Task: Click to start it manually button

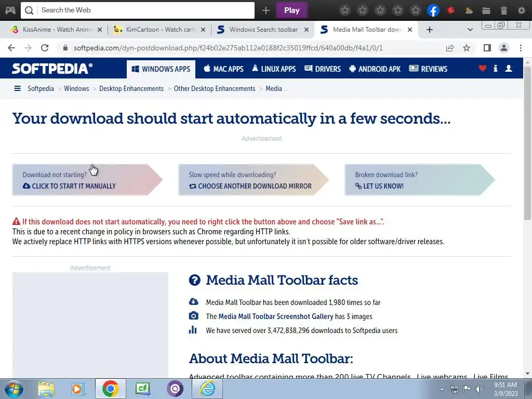Action: (87, 180)
